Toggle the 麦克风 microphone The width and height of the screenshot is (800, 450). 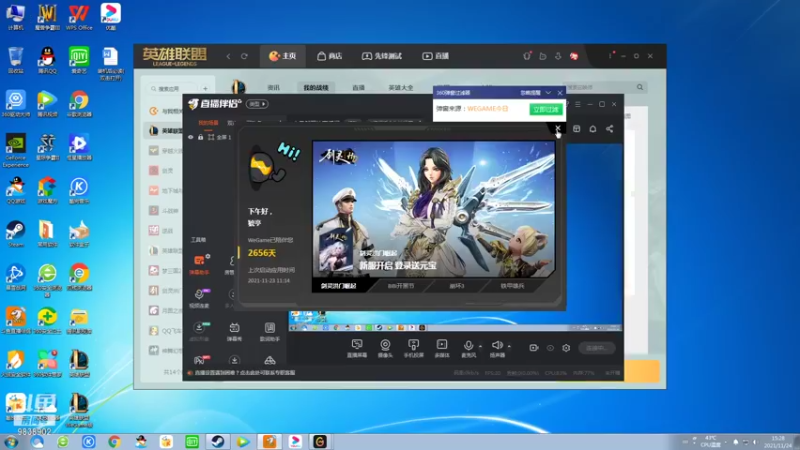[x=468, y=348]
